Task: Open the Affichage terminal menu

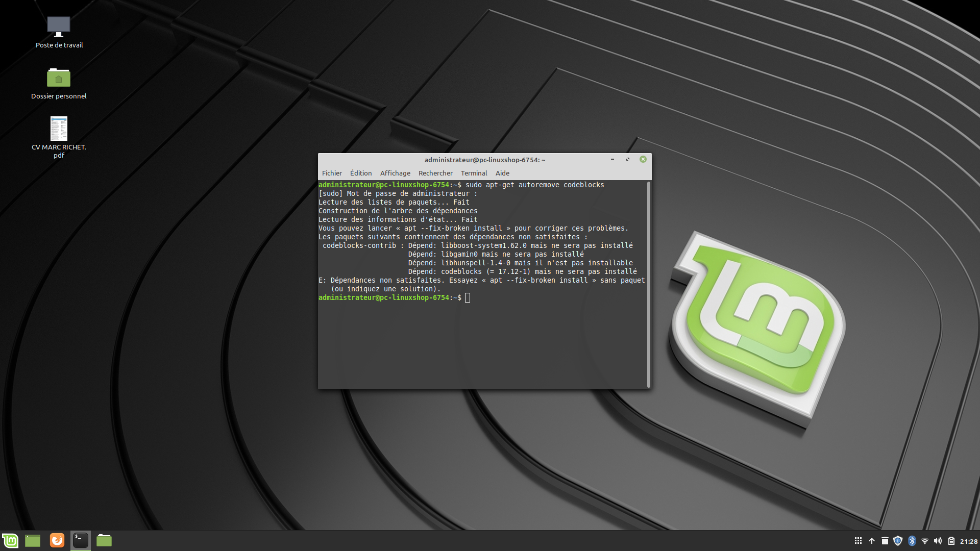Action: (395, 173)
